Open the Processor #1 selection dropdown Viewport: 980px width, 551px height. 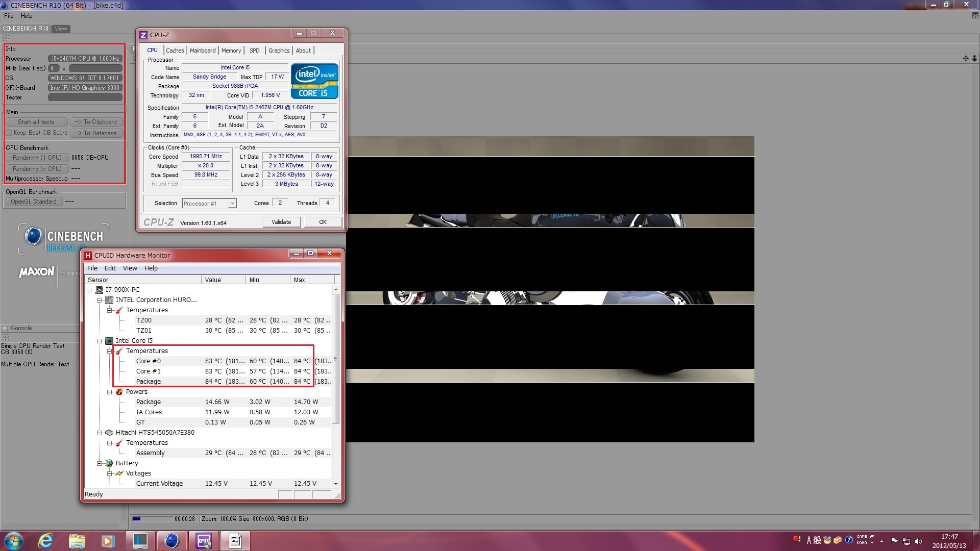point(232,204)
